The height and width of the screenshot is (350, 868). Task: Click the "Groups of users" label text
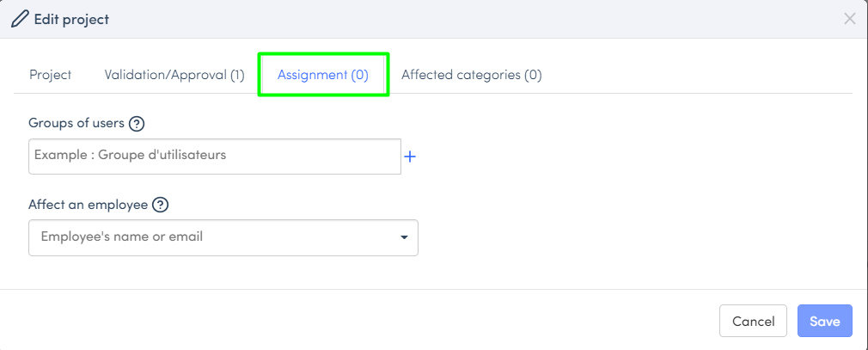(x=76, y=124)
